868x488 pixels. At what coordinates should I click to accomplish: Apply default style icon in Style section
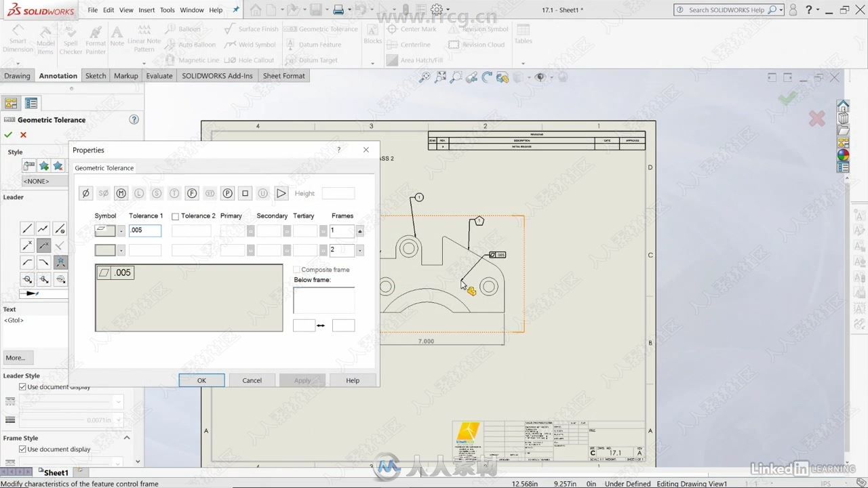(29, 166)
